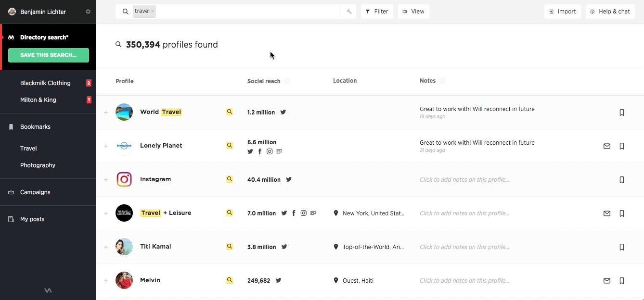Open the View options
Screen dimensions: 644x300
pos(413,12)
